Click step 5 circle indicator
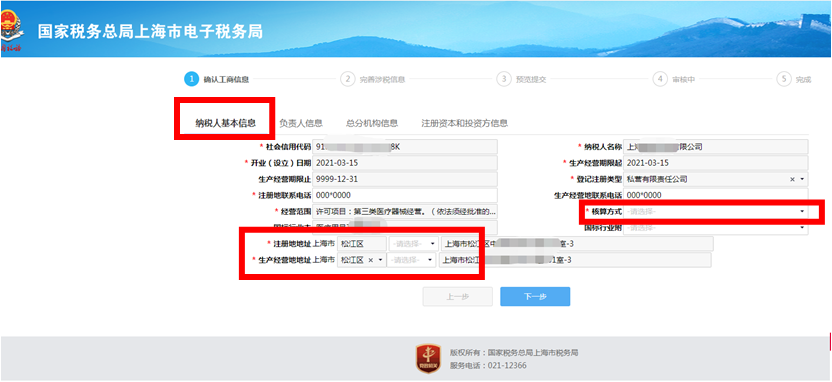The height and width of the screenshot is (382, 832). point(783,79)
